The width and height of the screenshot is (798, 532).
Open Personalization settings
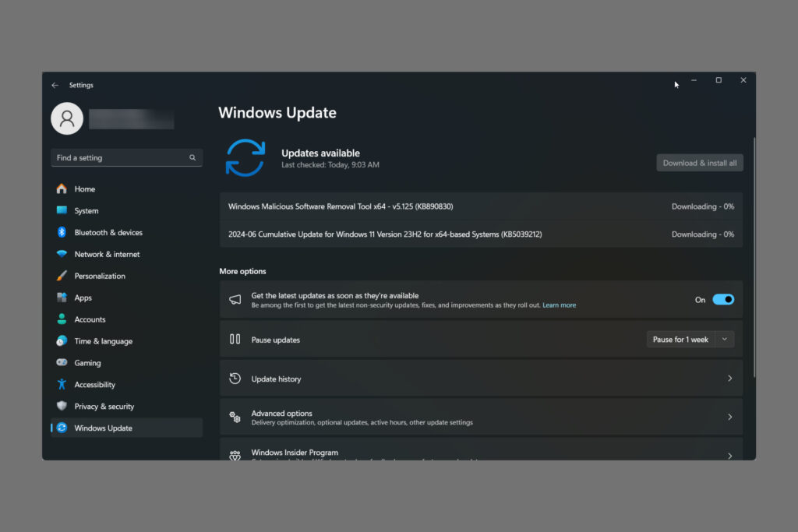[127, 276]
